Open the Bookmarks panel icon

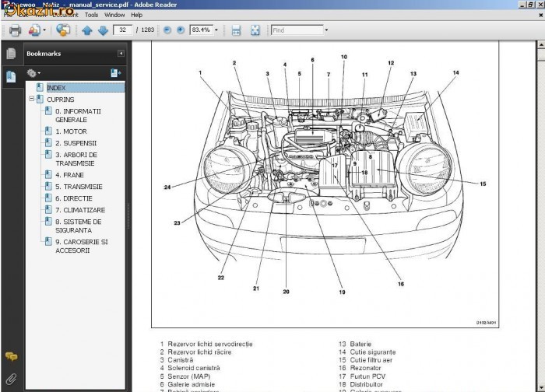(11, 76)
